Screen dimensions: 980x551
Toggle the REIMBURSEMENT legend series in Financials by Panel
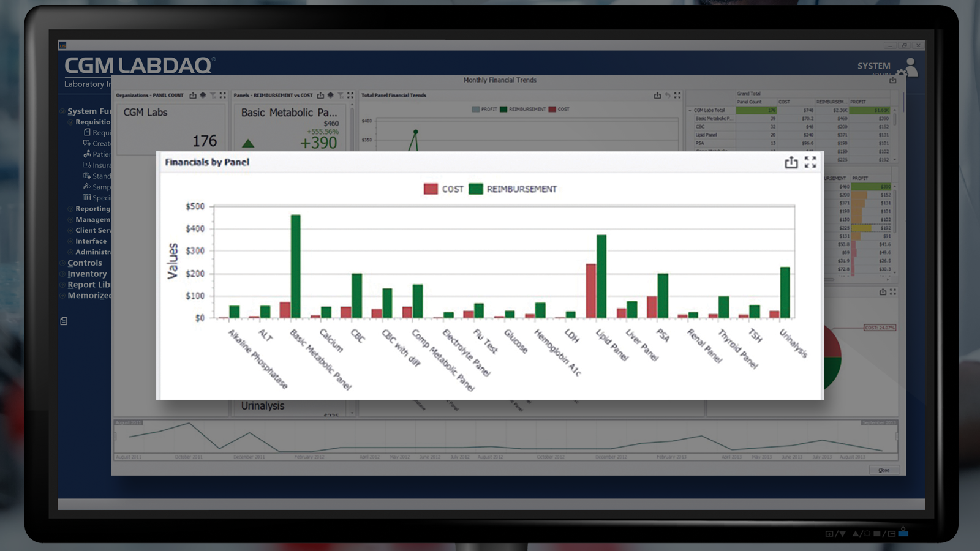coord(513,189)
